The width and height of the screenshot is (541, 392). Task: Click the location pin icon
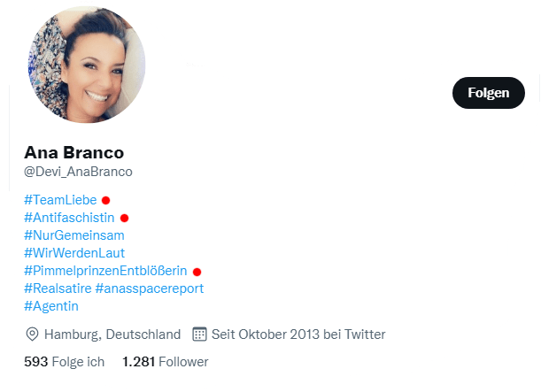click(x=32, y=334)
